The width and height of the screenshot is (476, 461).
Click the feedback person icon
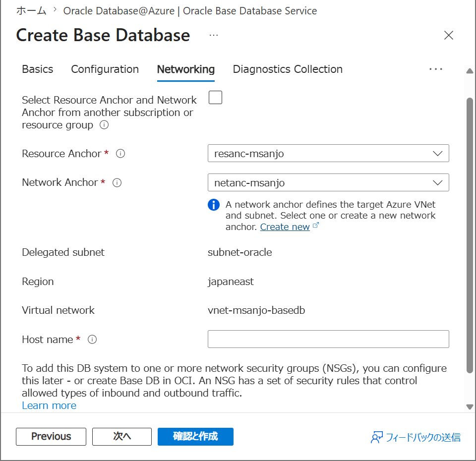point(377,437)
